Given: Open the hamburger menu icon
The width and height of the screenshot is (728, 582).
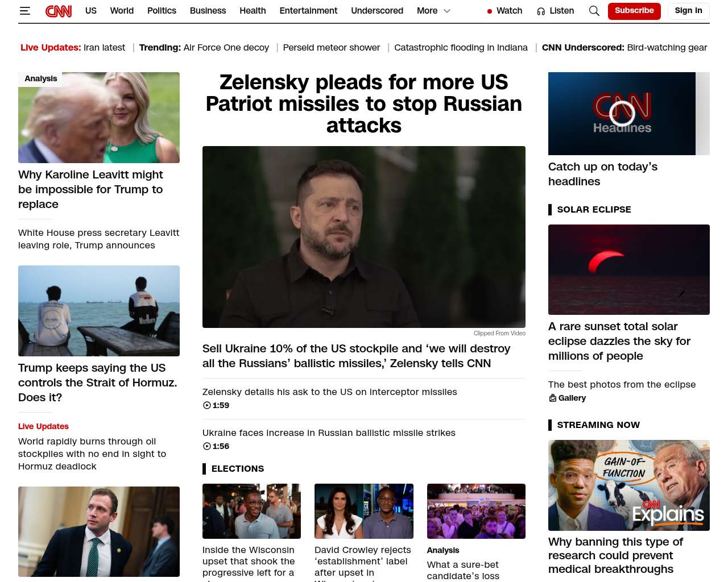Looking at the screenshot, I should point(25,11).
